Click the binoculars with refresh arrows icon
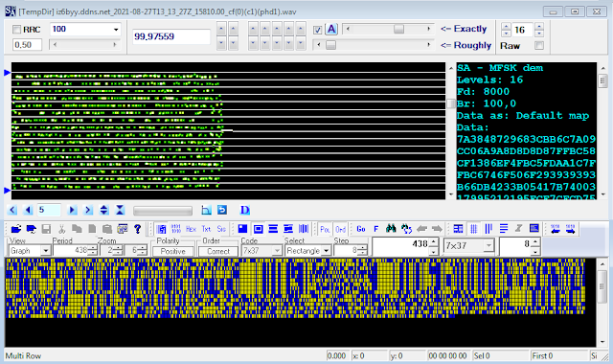The width and height of the screenshot is (613, 364). (406, 229)
